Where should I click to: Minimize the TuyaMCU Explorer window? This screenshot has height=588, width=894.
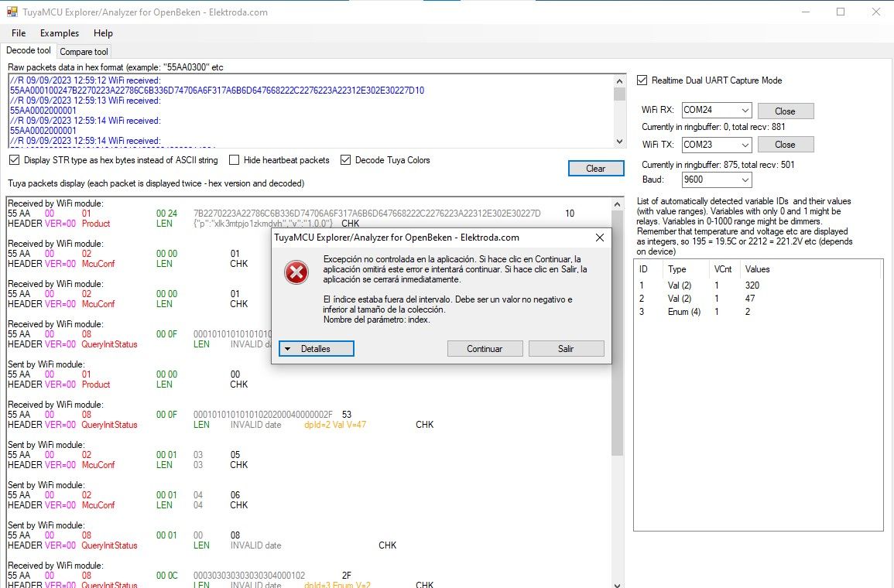coord(806,12)
